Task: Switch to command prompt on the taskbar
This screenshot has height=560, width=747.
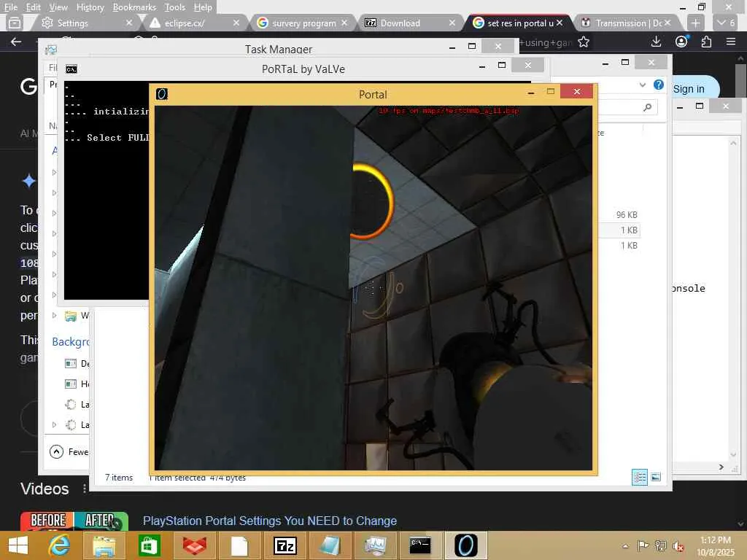Action: (x=420, y=545)
